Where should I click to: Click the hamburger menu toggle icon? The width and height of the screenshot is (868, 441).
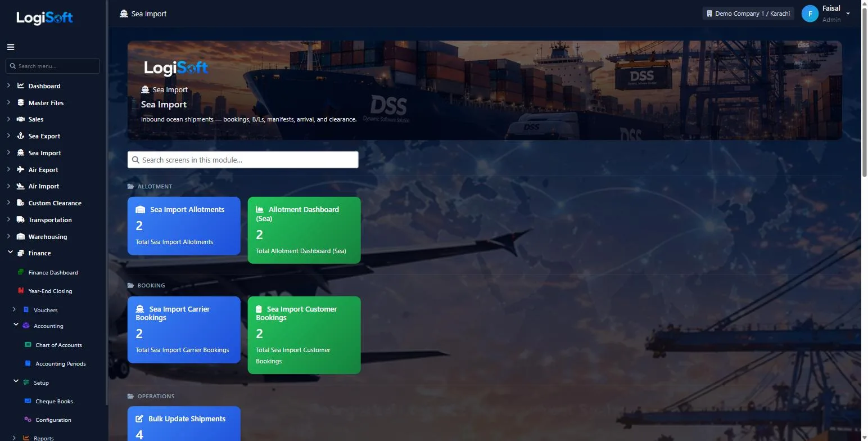click(x=11, y=47)
